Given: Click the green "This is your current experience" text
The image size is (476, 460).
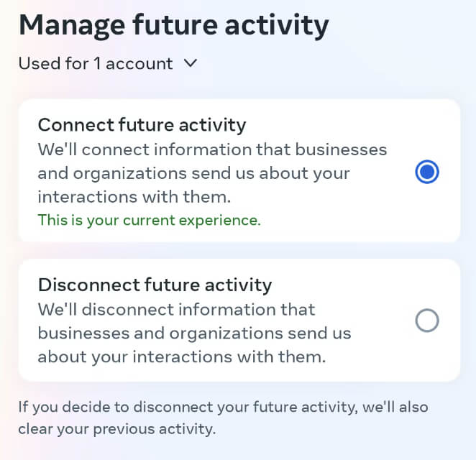Looking at the screenshot, I should coord(149,220).
